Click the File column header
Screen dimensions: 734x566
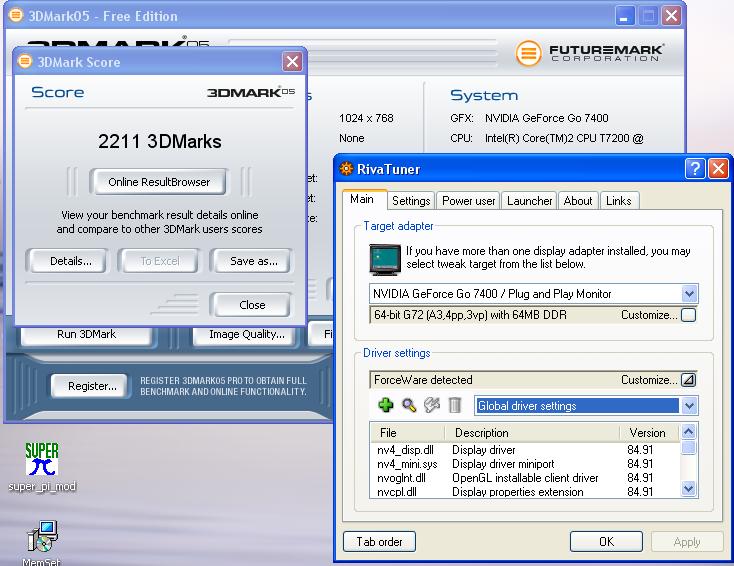pyautogui.click(x=407, y=433)
